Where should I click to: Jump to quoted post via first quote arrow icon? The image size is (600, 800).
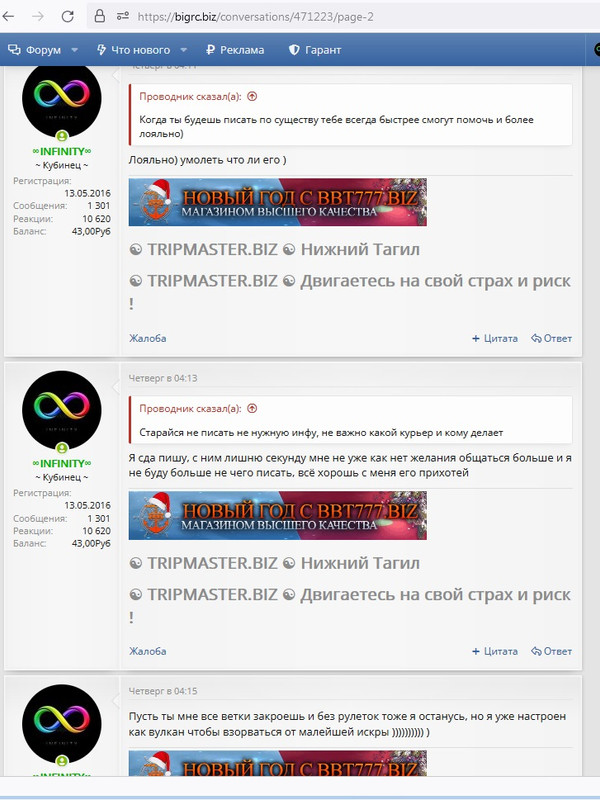pyautogui.click(x=252, y=96)
